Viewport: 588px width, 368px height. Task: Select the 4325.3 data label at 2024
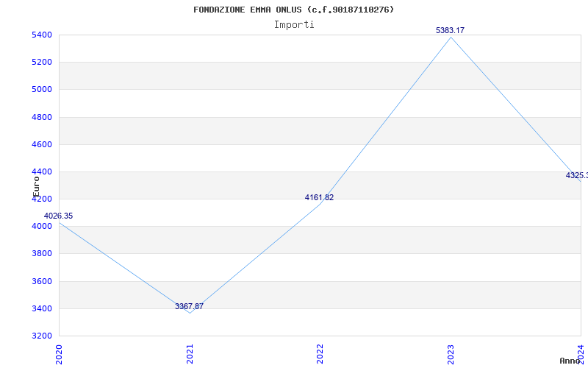coord(577,175)
